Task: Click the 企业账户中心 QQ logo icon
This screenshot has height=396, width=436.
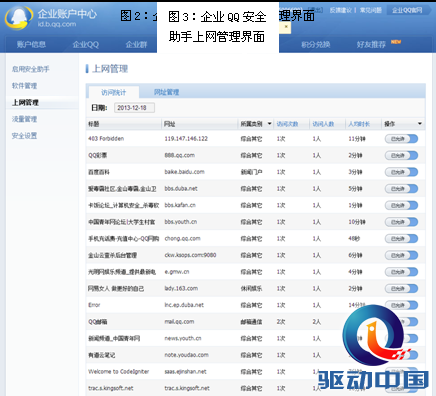Action: click(19, 17)
